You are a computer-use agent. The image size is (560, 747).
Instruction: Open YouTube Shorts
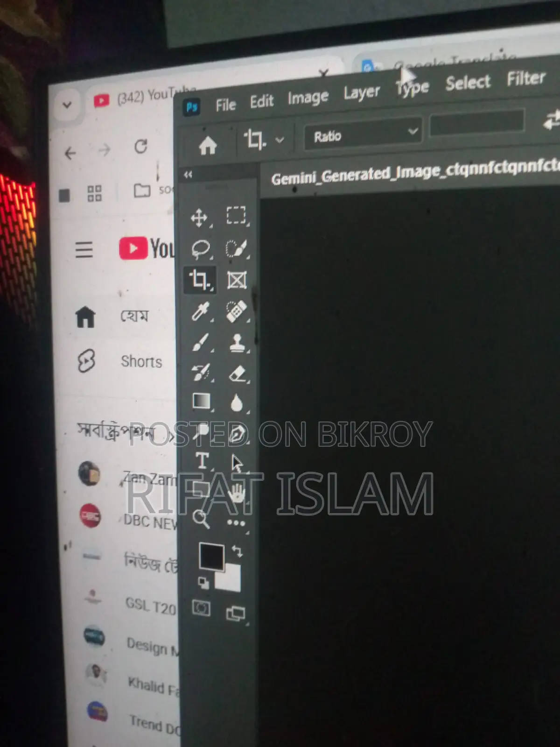coord(119,361)
